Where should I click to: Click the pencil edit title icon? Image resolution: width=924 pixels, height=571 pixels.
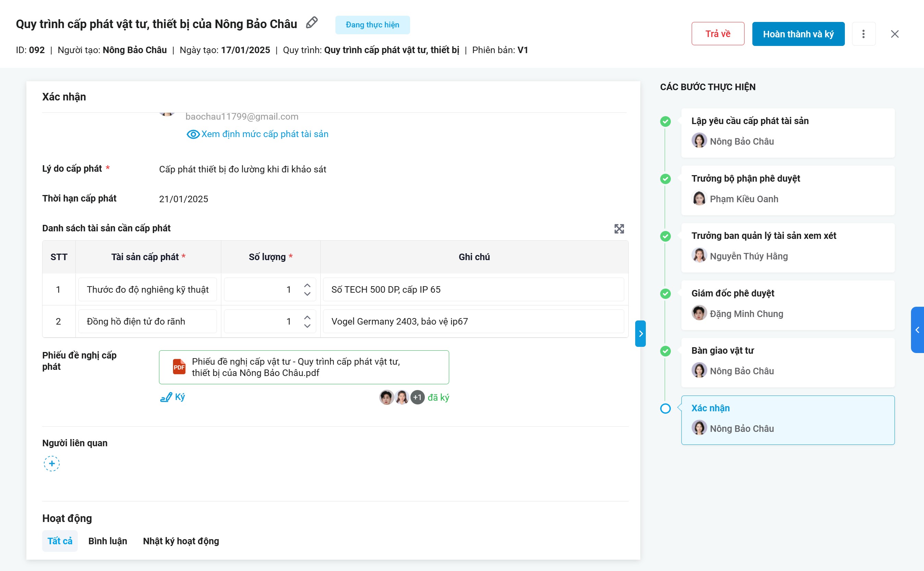tap(312, 23)
